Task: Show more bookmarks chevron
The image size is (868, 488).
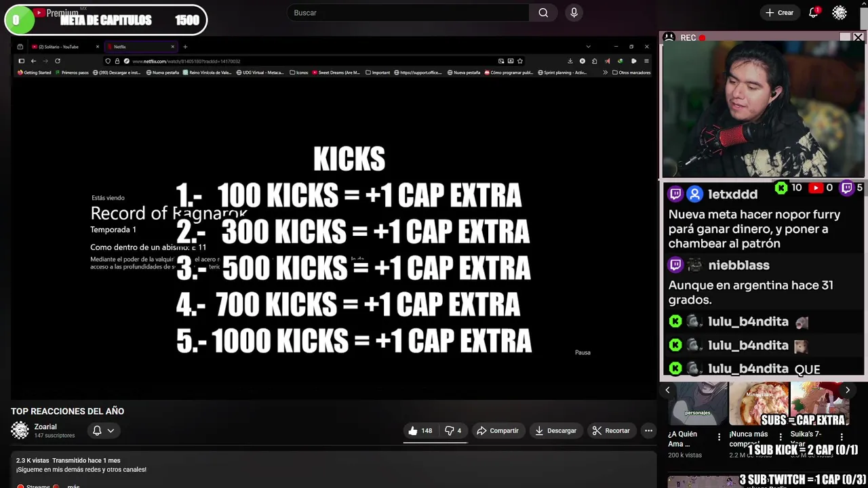Action: [605, 73]
